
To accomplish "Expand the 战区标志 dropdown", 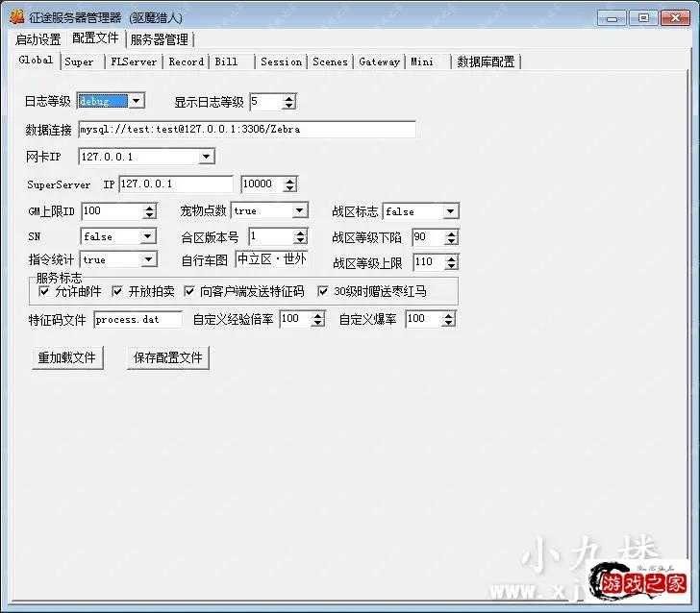I will coord(450,211).
